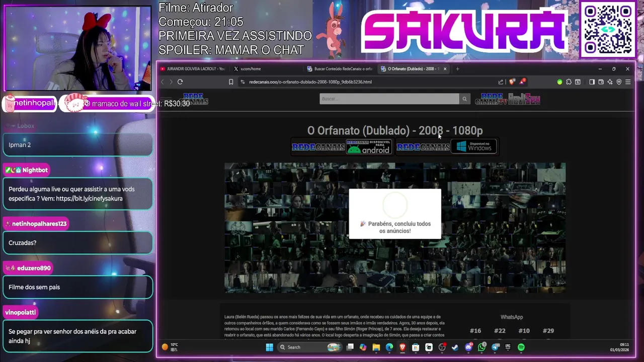Screen dimensions: 644x362
Task: Open Microsoft Store from the taskbar
Action: (x=416, y=347)
